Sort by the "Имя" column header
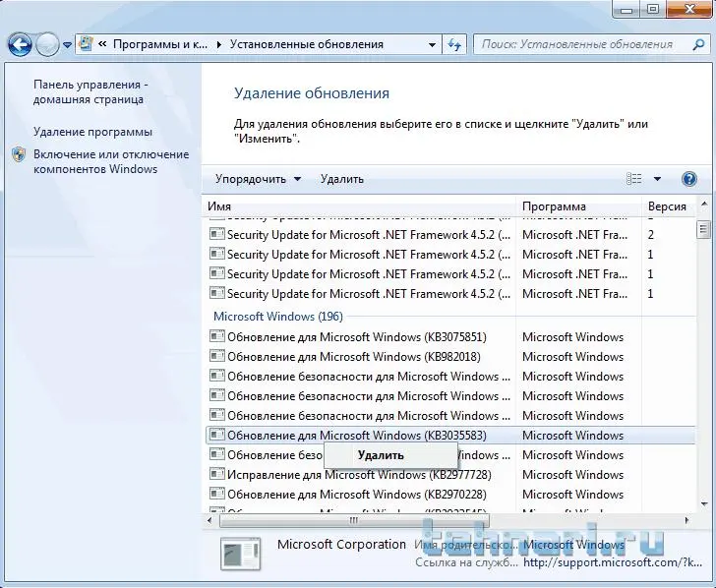Viewport: 716px width, 588px height. pos(358,206)
